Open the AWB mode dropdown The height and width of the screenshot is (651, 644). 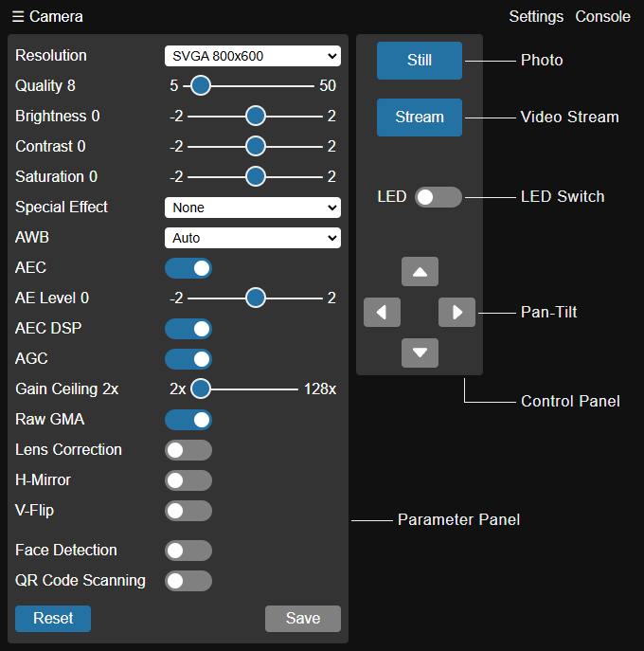[252, 238]
